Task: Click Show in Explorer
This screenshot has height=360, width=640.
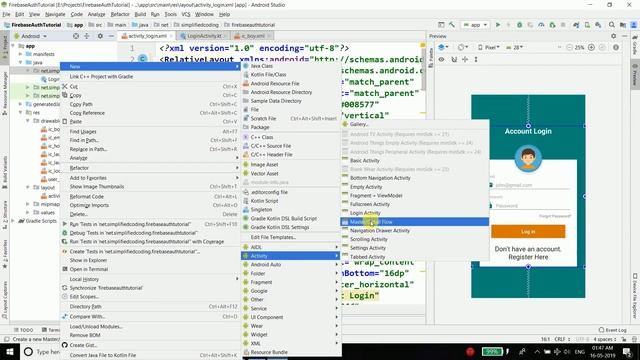Action: [150, 260]
